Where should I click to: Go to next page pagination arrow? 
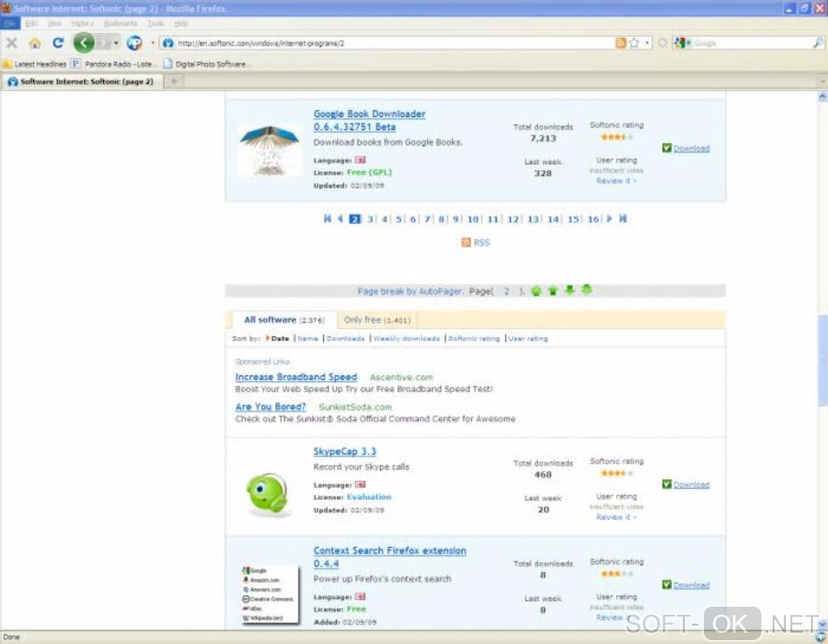click(610, 218)
